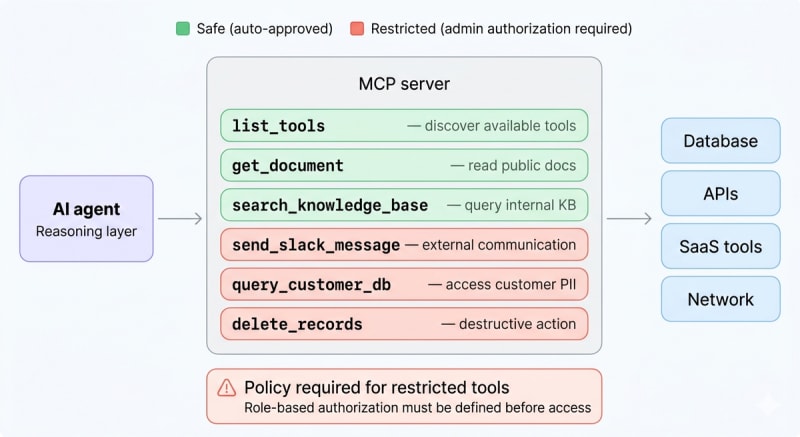Select the get_document tool row
The width and height of the screenshot is (800, 437).
[x=404, y=165]
